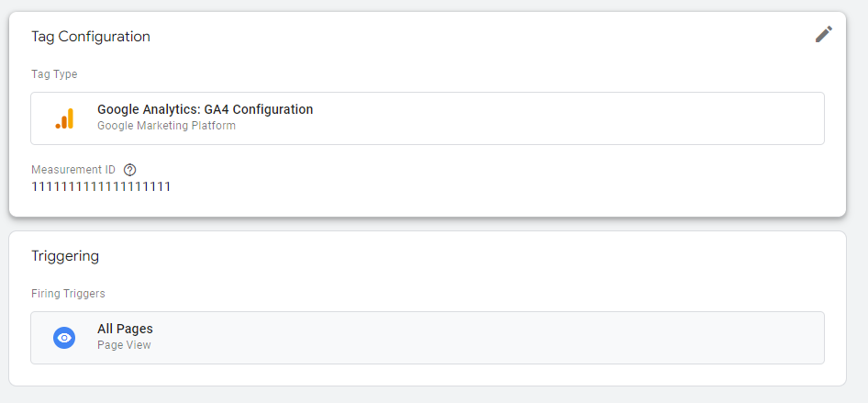Click the "Firing Triggers" label
Image resolution: width=868 pixels, height=403 pixels.
(x=68, y=294)
